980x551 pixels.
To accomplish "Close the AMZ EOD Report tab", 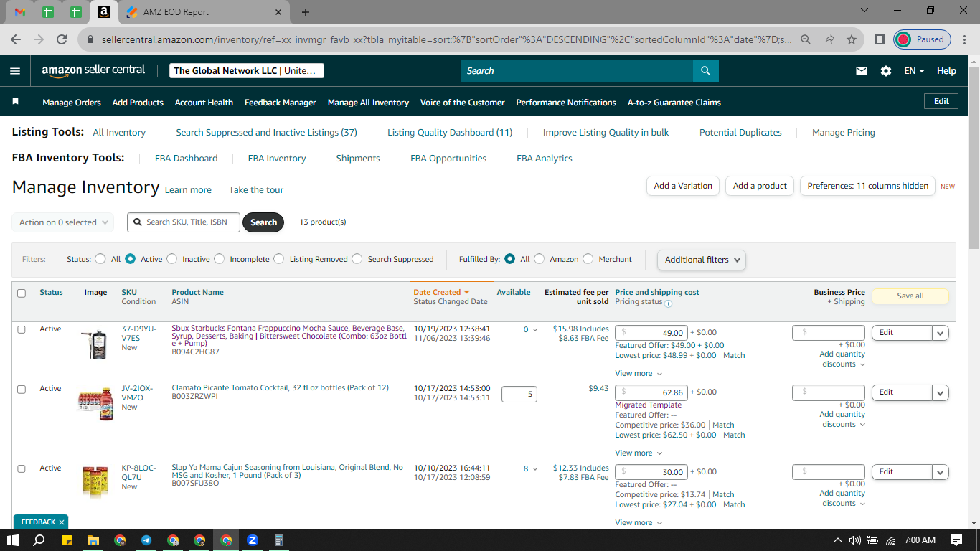I will pyautogui.click(x=278, y=12).
